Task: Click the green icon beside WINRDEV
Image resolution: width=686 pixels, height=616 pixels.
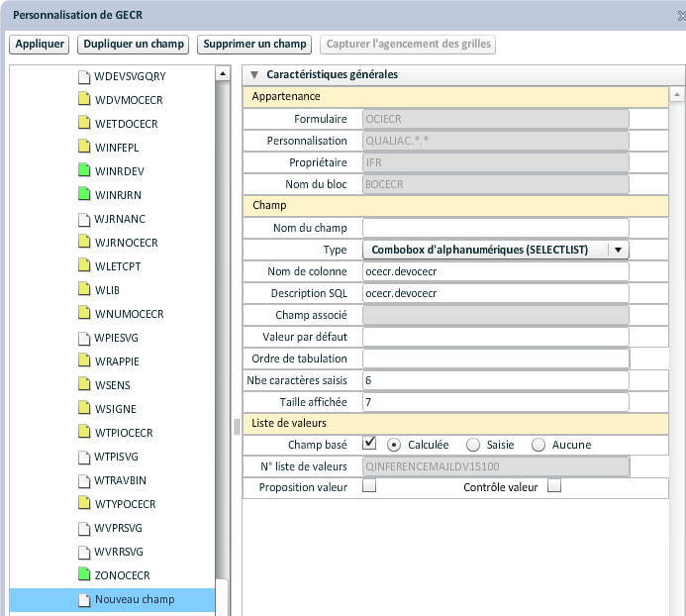Action: pyautogui.click(x=84, y=171)
